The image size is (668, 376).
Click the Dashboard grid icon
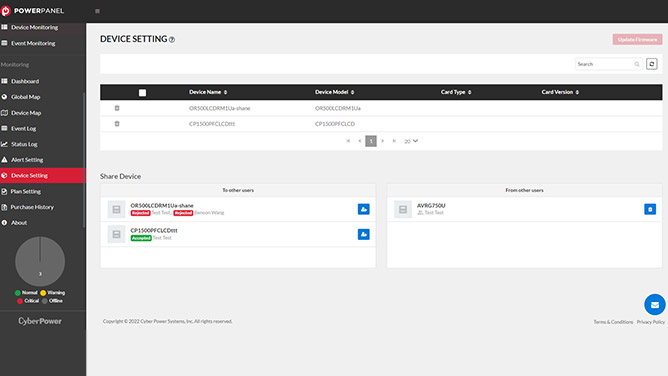click(x=4, y=81)
